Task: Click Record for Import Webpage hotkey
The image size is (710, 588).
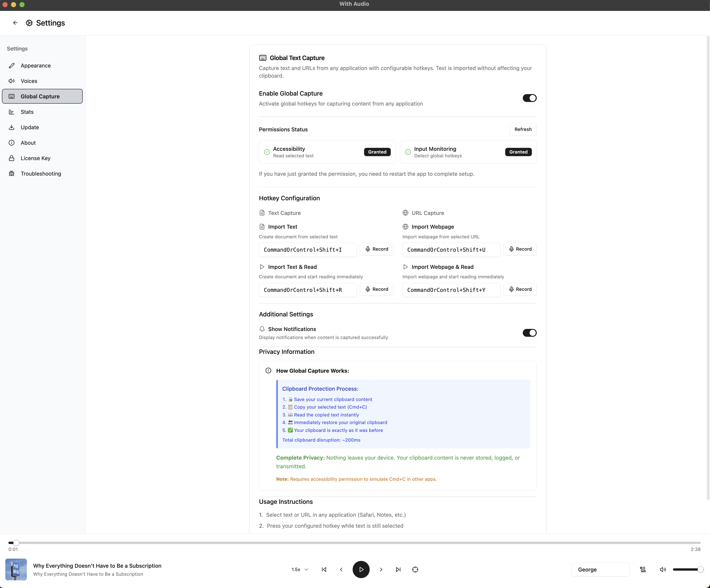Action: [520, 249]
